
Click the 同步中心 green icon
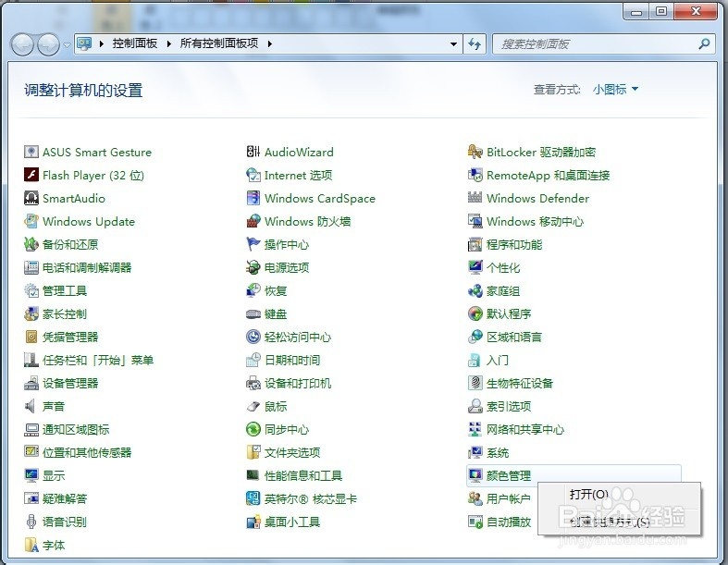(x=253, y=429)
